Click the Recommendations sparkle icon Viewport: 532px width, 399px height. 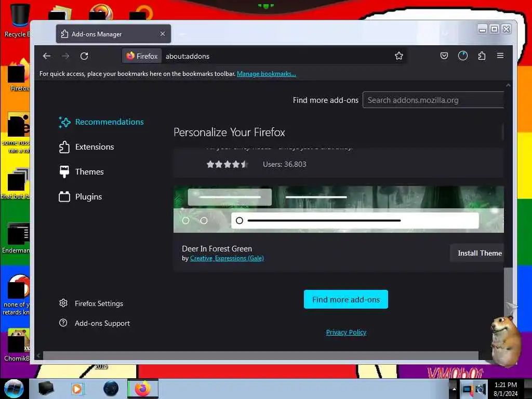pyautogui.click(x=64, y=122)
